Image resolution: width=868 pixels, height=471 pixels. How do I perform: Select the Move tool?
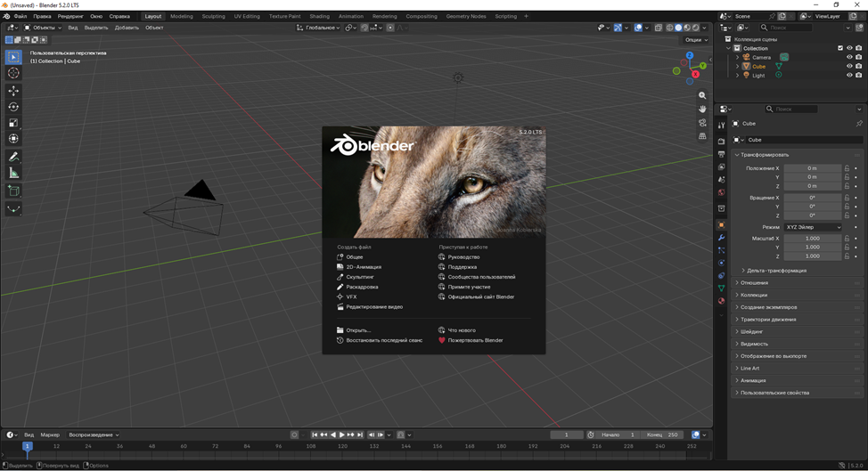14,91
